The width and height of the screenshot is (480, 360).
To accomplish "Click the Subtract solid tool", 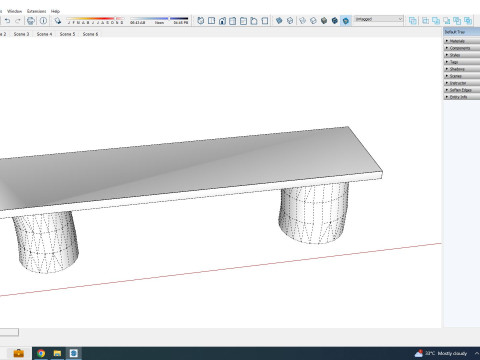I will tap(447, 21).
